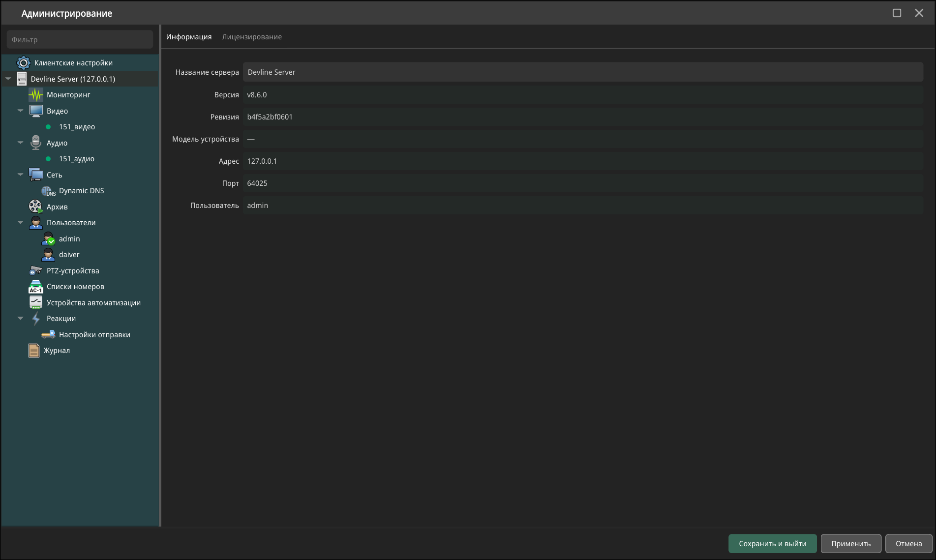Click the revision value b4f5a2bf0601
936x560 pixels.
[x=270, y=117]
